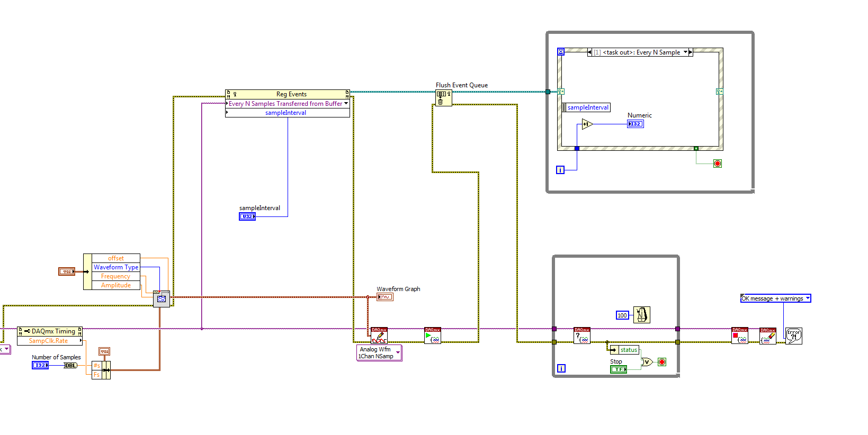Select the Frequency element in unbundle
The image size is (868, 435).
[116, 276]
